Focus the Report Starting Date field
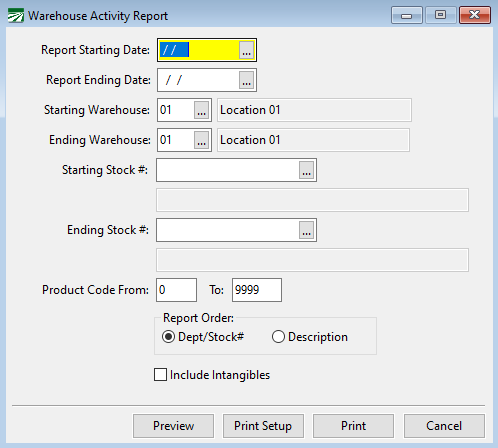498x448 pixels. 199,50
